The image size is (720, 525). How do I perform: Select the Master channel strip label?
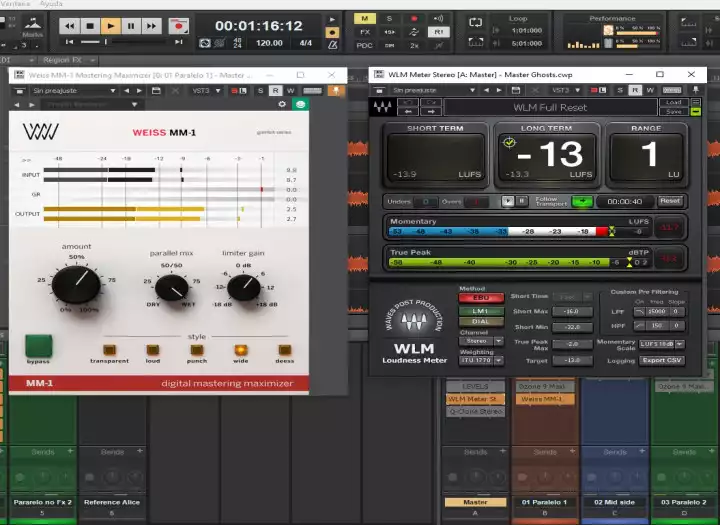[x=475, y=502]
